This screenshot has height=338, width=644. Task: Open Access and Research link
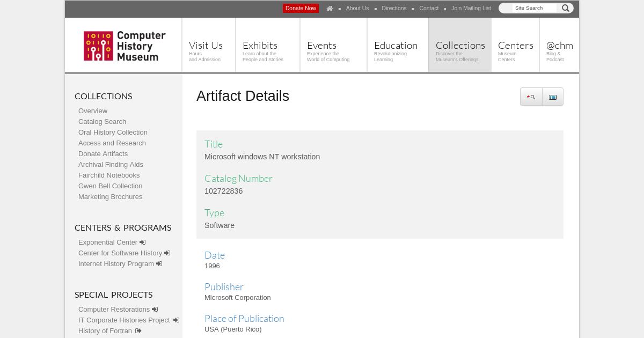[112, 143]
